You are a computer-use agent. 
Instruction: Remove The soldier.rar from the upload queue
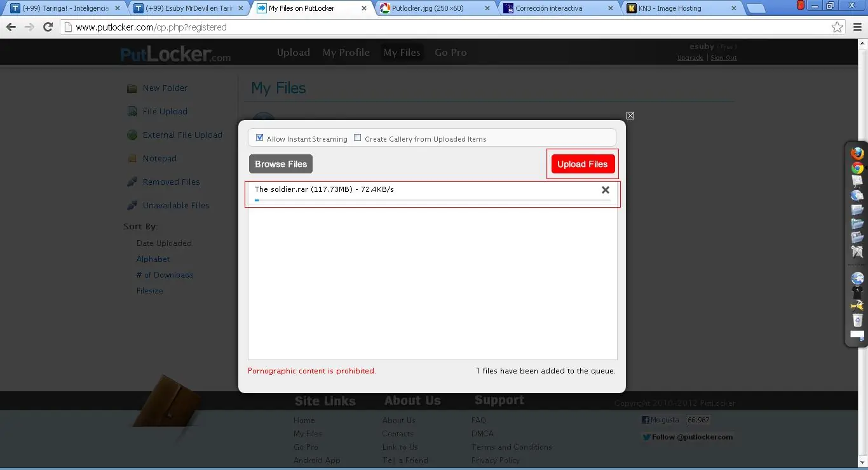[606, 190]
